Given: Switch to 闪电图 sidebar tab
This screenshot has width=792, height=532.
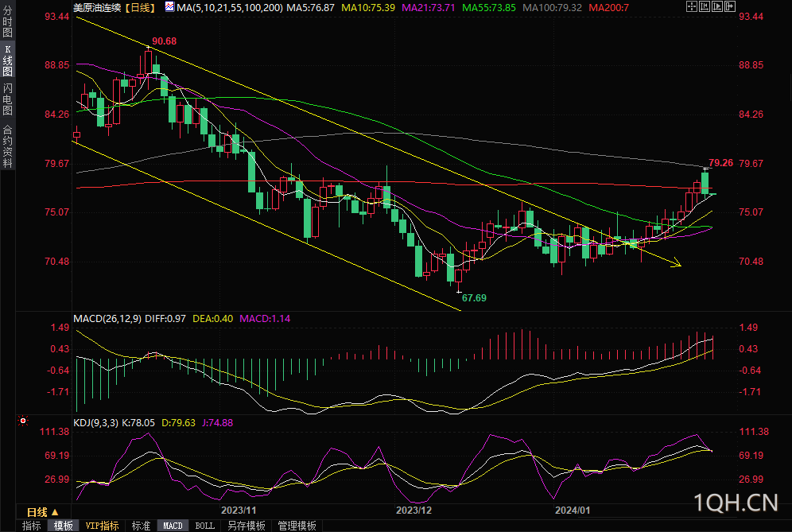Looking at the screenshot, I should [7, 99].
